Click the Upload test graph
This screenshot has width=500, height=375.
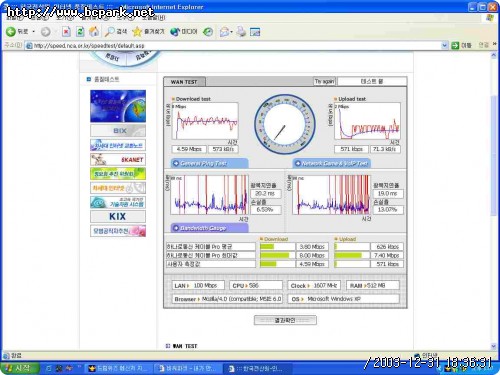point(367,121)
